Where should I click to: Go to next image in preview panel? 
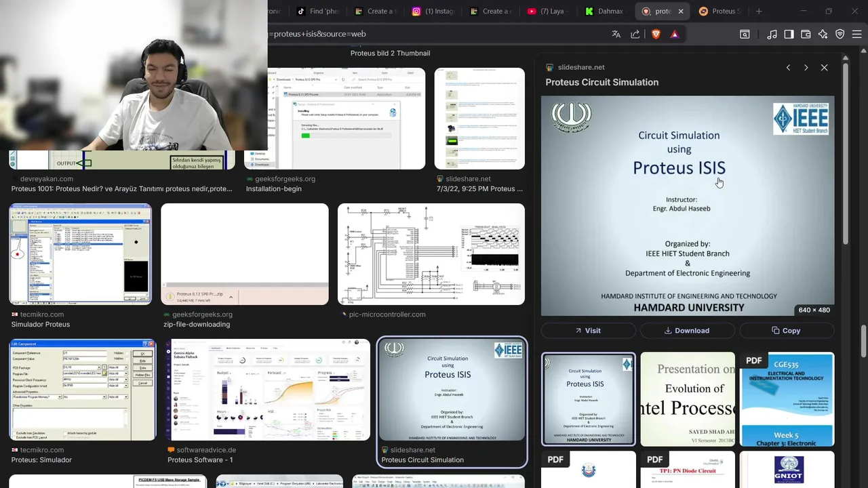806,68
